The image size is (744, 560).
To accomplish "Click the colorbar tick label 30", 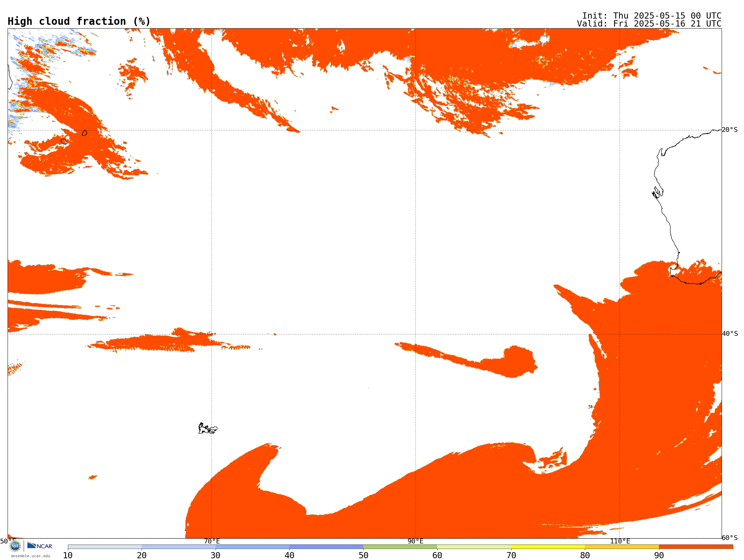I will click(x=216, y=556).
